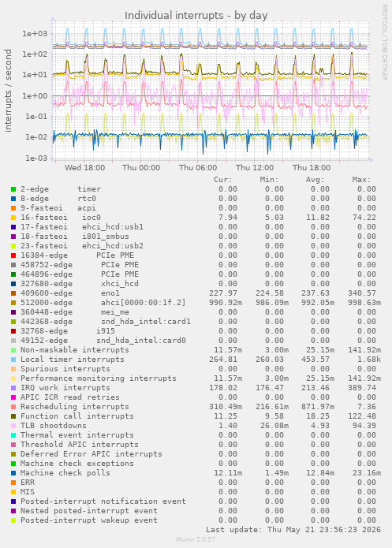Click the 'Avg:' column header
Image resolution: width=392 pixels, height=548 pixels.
315,180
